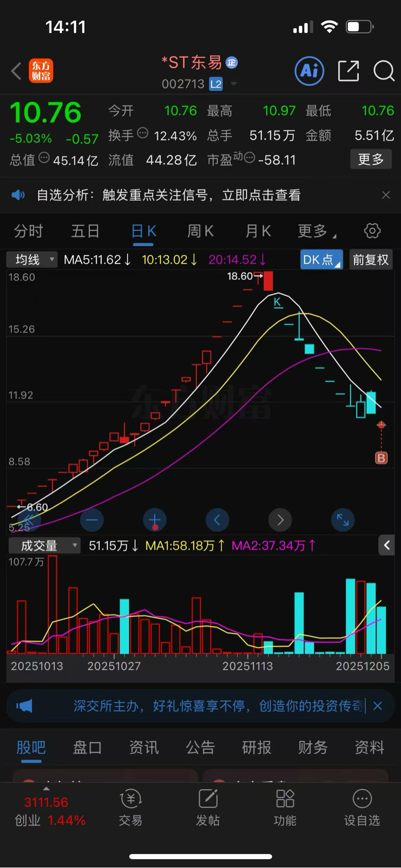Tap the 18.60 high price label
401x868 pixels.
[x=240, y=276]
